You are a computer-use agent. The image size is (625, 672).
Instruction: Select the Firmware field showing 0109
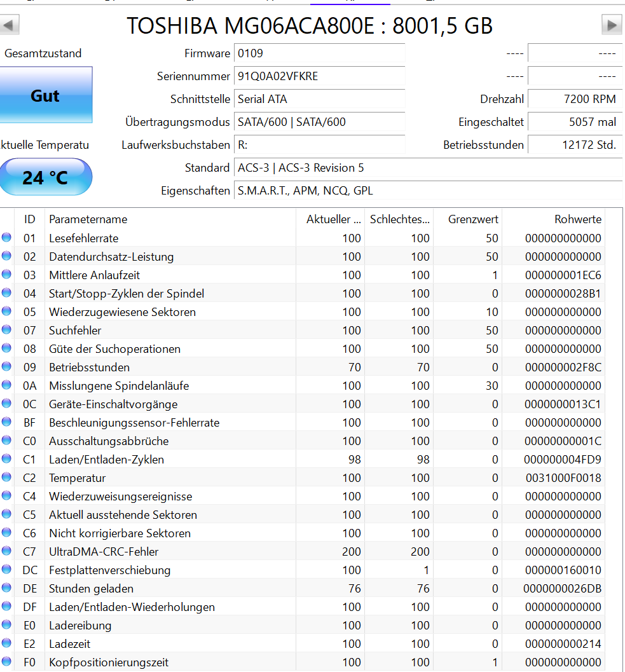[319, 53]
